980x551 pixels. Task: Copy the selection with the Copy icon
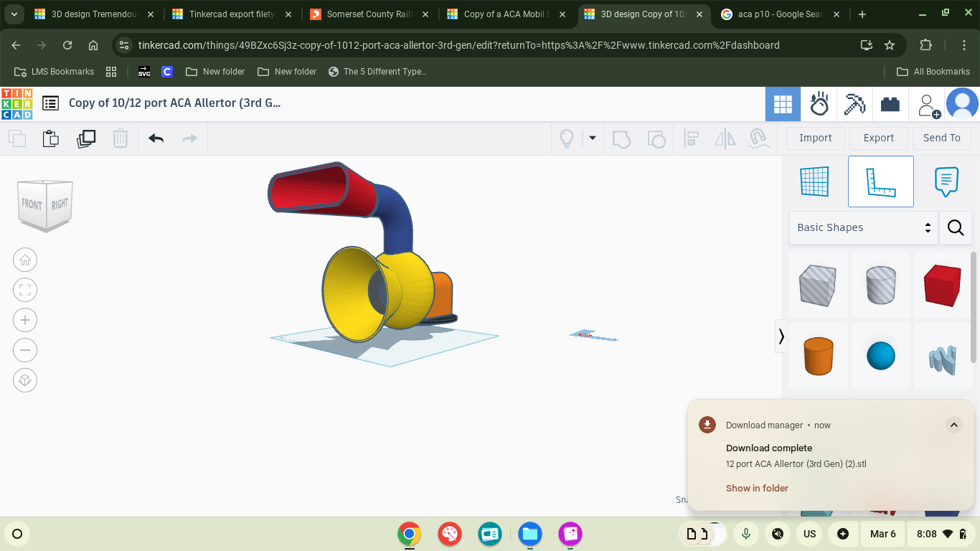17,138
